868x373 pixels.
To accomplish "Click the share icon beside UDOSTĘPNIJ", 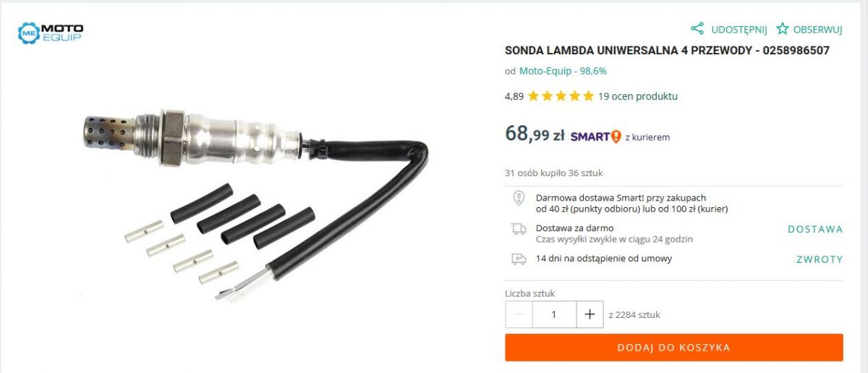I will coord(697,29).
